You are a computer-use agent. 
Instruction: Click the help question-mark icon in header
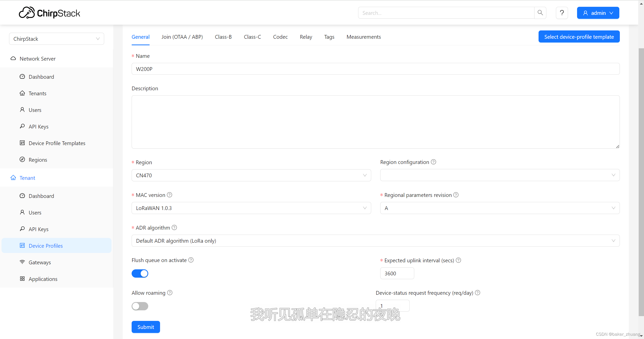(x=562, y=13)
